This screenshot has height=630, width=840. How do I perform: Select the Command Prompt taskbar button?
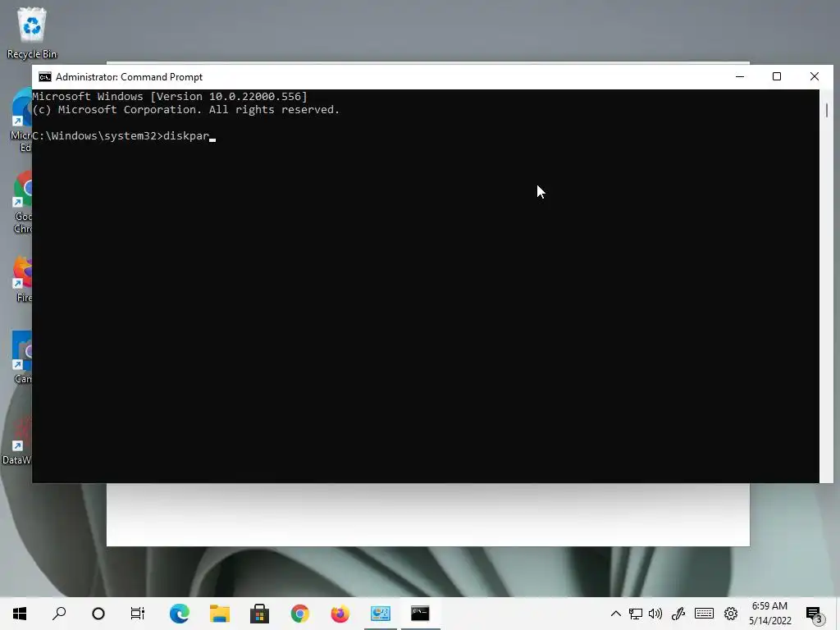coord(421,614)
